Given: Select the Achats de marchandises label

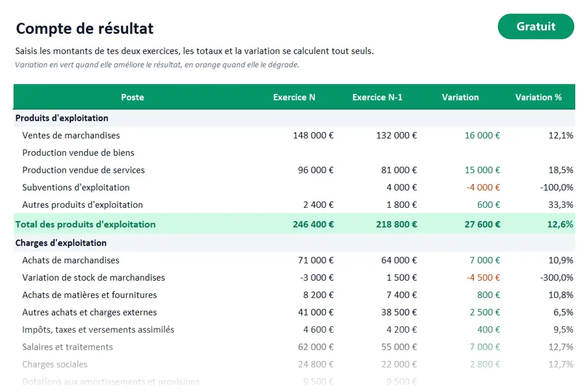Looking at the screenshot, I should 71,260.
